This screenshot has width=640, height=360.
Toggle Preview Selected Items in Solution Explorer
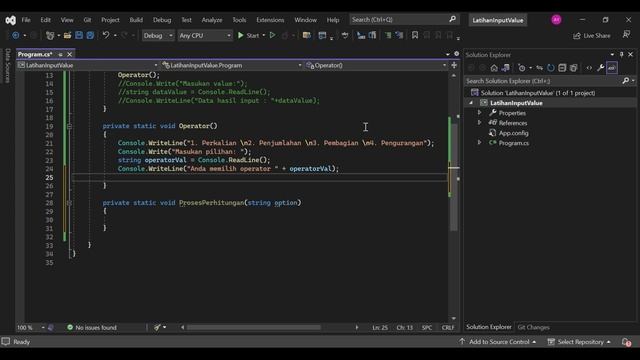(611, 68)
